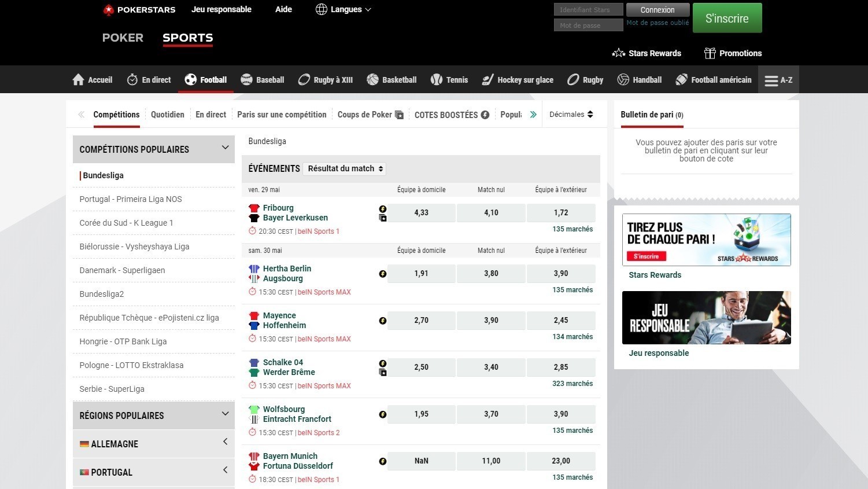Go to Accueil home icon
The width and height of the screenshot is (868, 489).
pos(78,80)
